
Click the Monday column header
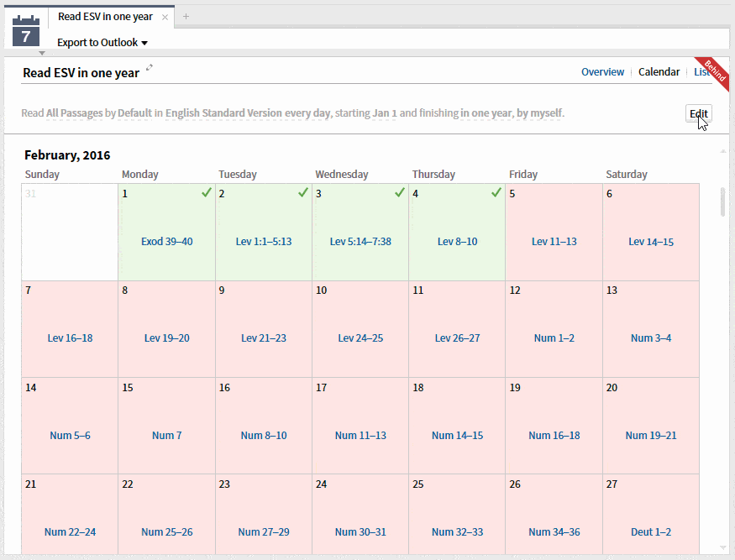click(140, 175)
